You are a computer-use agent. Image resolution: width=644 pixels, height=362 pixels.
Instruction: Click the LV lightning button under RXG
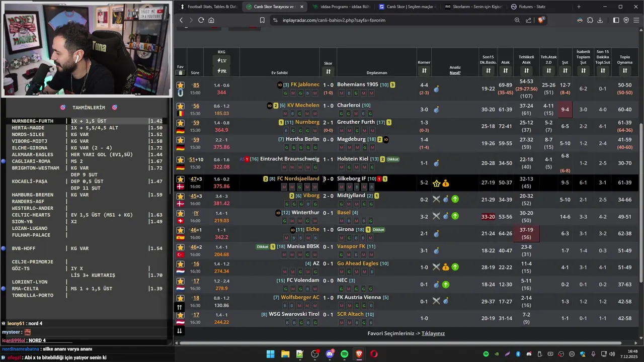222,61
